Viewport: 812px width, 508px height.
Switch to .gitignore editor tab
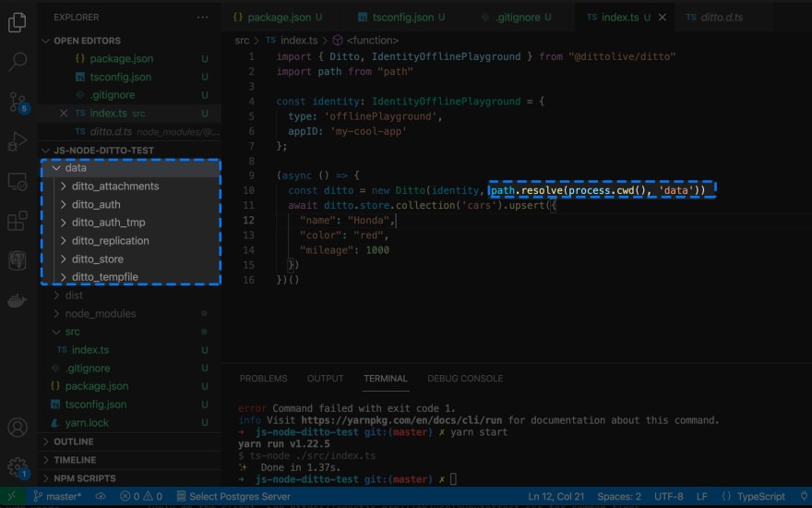(x=517, y=18)
